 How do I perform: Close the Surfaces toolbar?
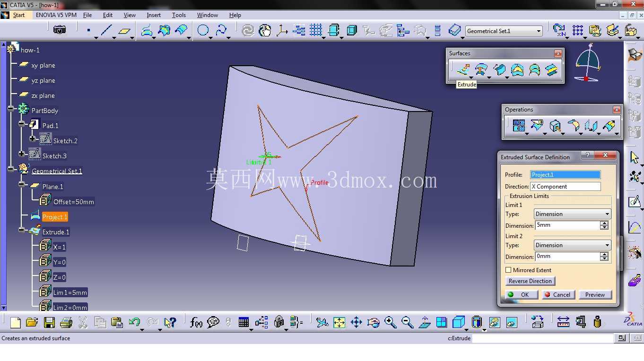(x=558, y=53)
